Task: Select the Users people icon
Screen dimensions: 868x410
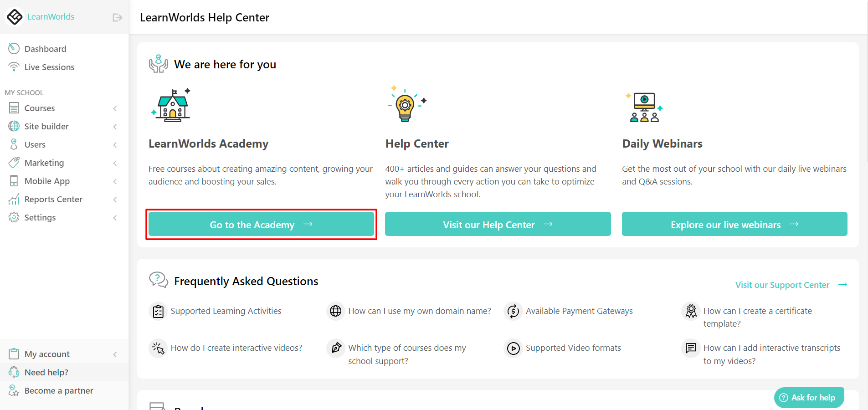Action: (14, 144)
